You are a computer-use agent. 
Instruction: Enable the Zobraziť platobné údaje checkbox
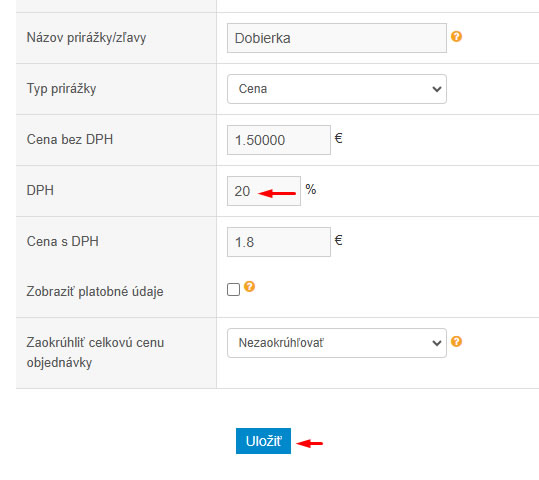tap(233, 290)
